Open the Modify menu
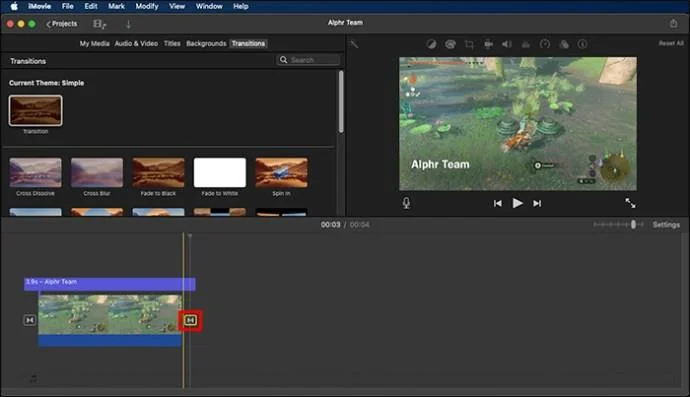Image resolution: width=690 pixels, height=397 pixels. [147, 6]
